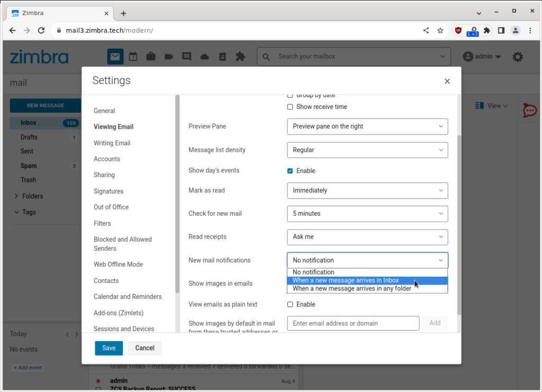Click the Add email address button
The width and height of the screenshot is (542, 392).
(435, 323)
